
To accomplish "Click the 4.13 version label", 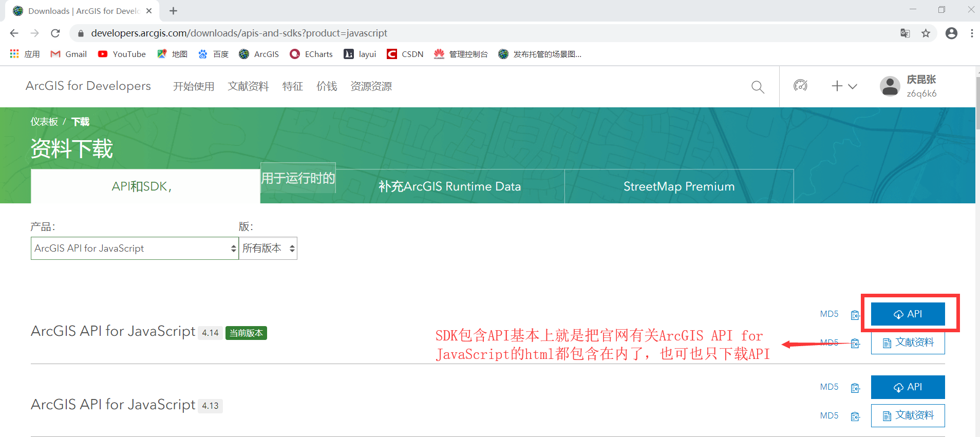I will [x=210, y=406].
